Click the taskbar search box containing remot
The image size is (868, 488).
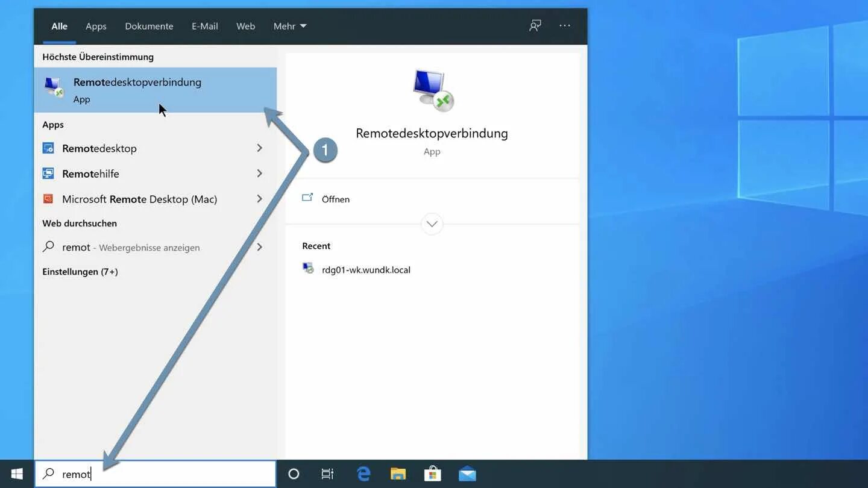point(156,474)
